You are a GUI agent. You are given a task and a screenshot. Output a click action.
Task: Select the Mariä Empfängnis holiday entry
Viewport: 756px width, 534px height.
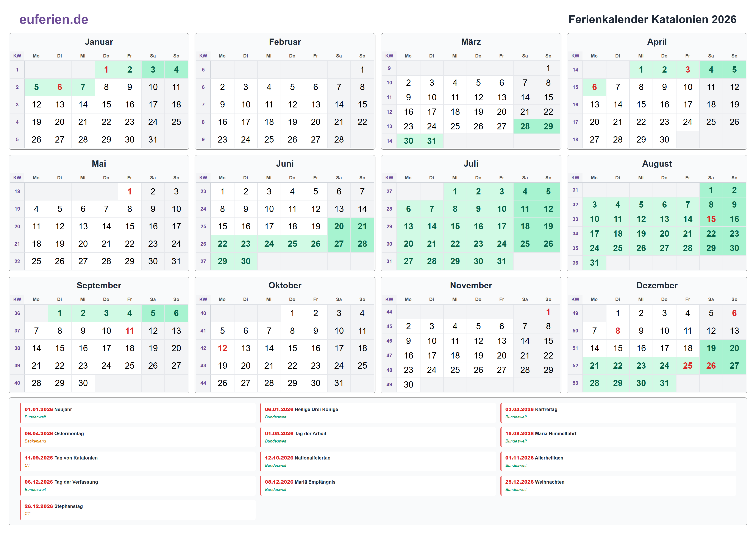(378, 486)
